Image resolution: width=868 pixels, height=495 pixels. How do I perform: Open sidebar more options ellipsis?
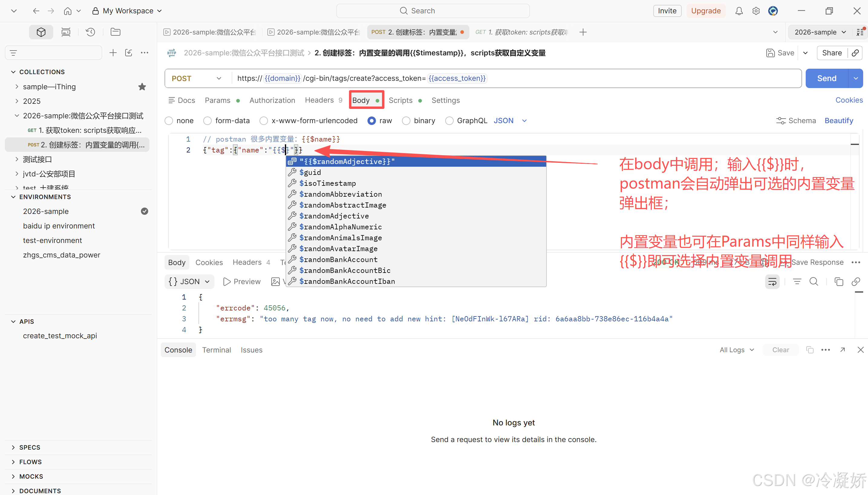point(145,53)
